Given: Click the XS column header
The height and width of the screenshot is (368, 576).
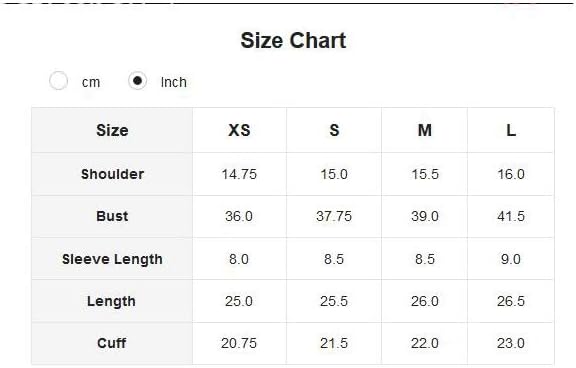Looking at the screenshot, I should pyautogui.click(x=239, y=130).
